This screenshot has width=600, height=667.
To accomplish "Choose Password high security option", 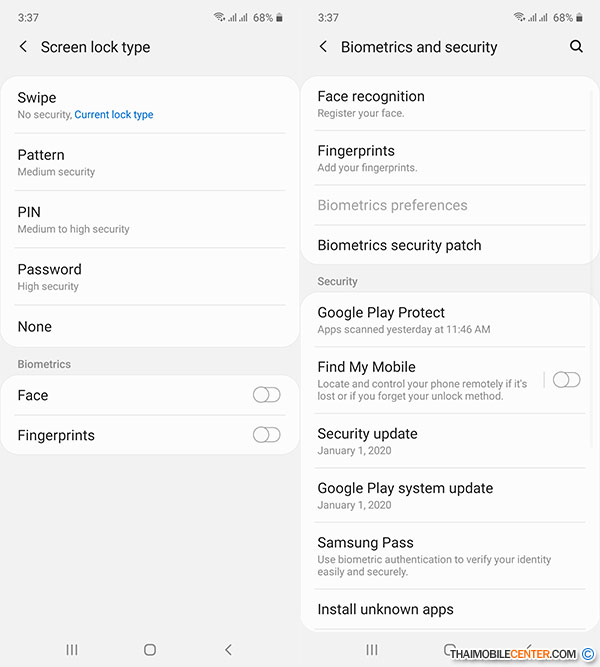I will click(150, 276).
